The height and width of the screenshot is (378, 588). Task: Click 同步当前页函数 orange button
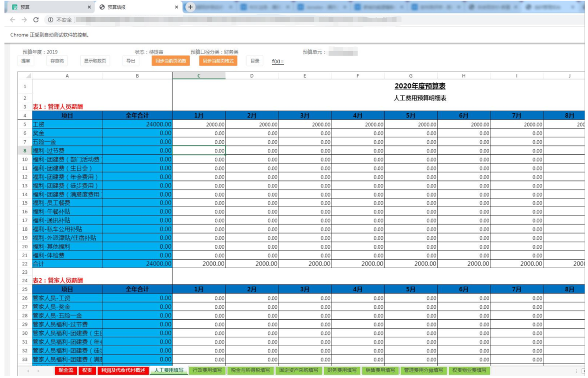(171, 61)
